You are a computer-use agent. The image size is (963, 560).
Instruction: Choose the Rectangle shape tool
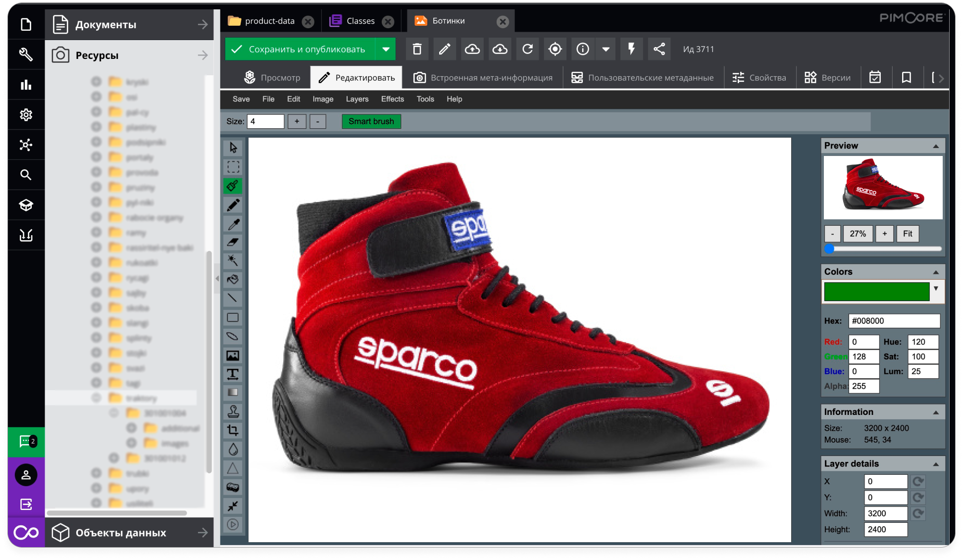(233, 317)
